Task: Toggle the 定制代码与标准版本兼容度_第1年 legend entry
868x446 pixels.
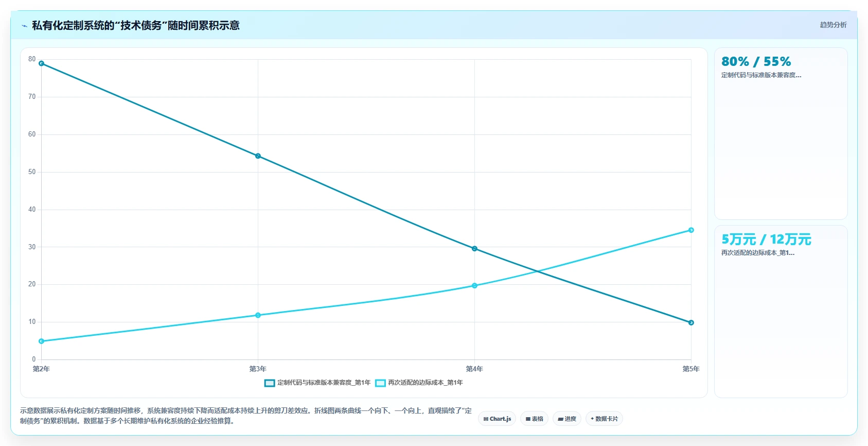Action: pyautogui.click(x=317, y=383)
